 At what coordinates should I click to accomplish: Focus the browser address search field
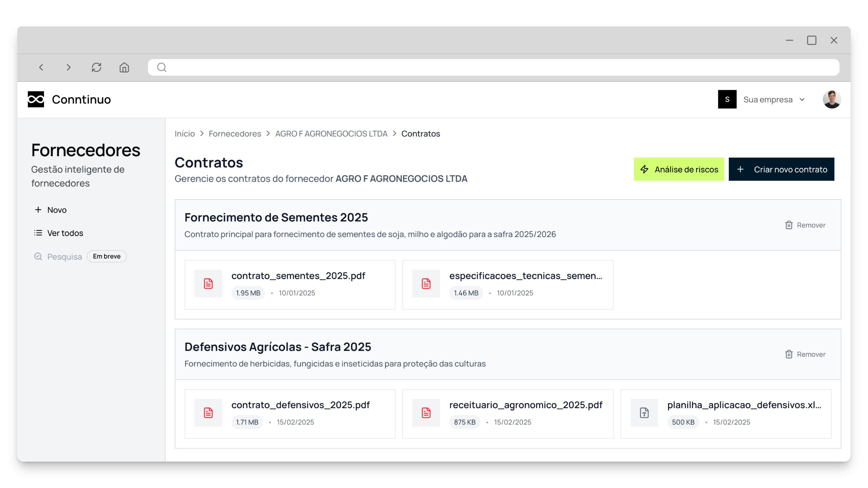point(493,67)
